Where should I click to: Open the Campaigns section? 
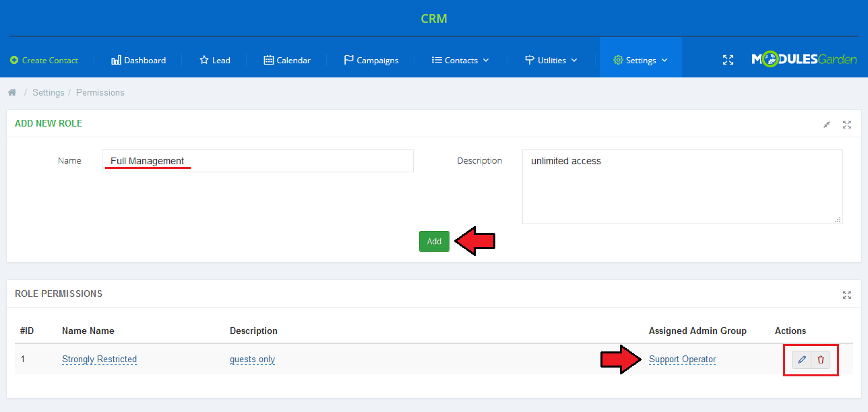click(371, 61)
